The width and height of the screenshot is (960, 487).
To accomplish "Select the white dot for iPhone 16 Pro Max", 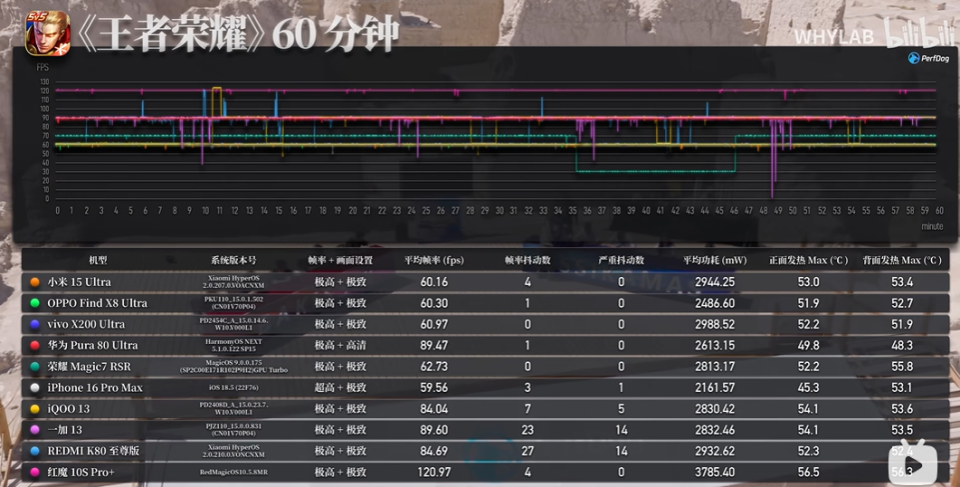I will point(35,388).
